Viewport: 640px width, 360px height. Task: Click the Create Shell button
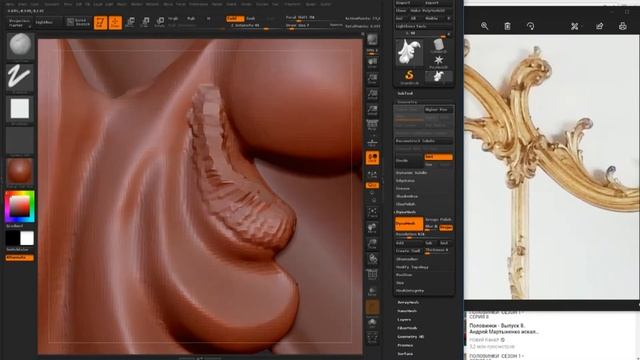409,251
